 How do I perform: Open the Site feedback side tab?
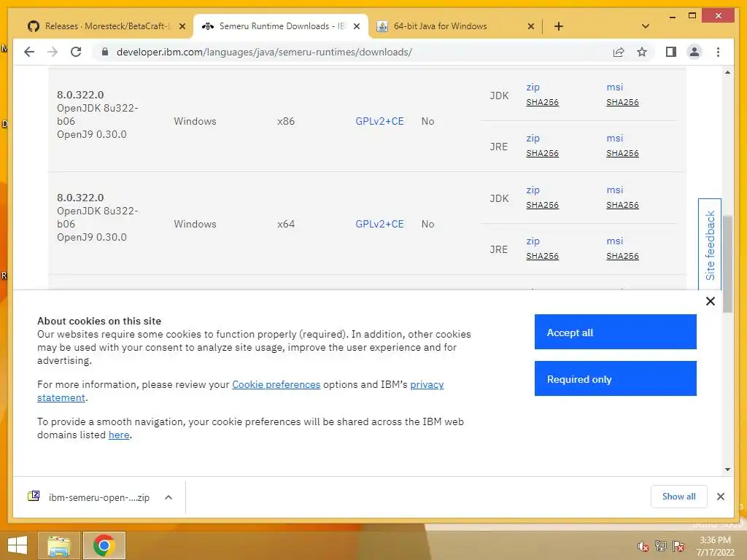[709, 245]
